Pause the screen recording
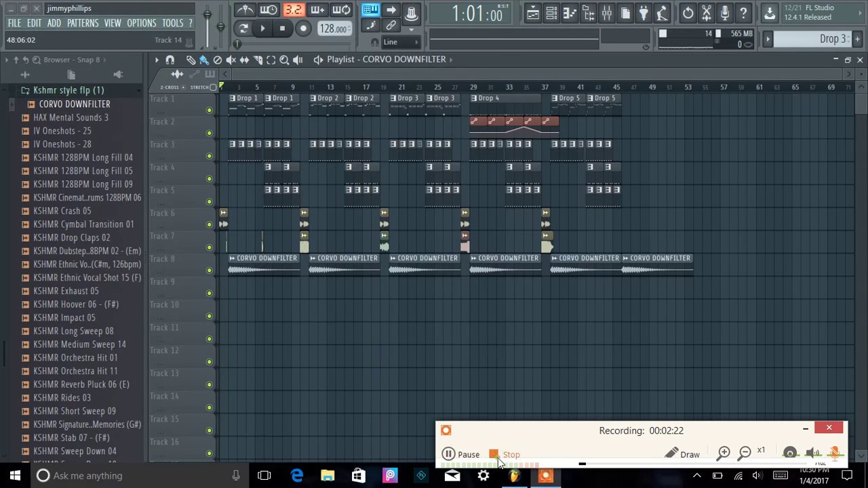The height and width of the screenshot is (488, 868). point(461,455)
